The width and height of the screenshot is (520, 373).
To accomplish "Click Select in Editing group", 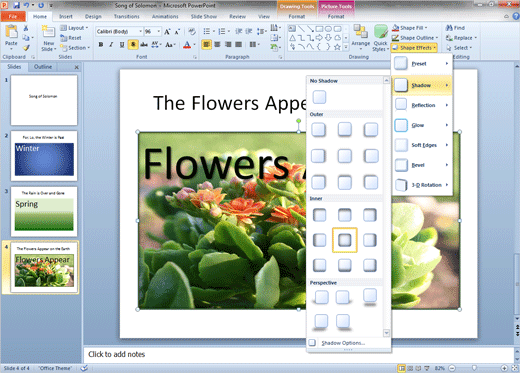I will (x=459, y=48).
